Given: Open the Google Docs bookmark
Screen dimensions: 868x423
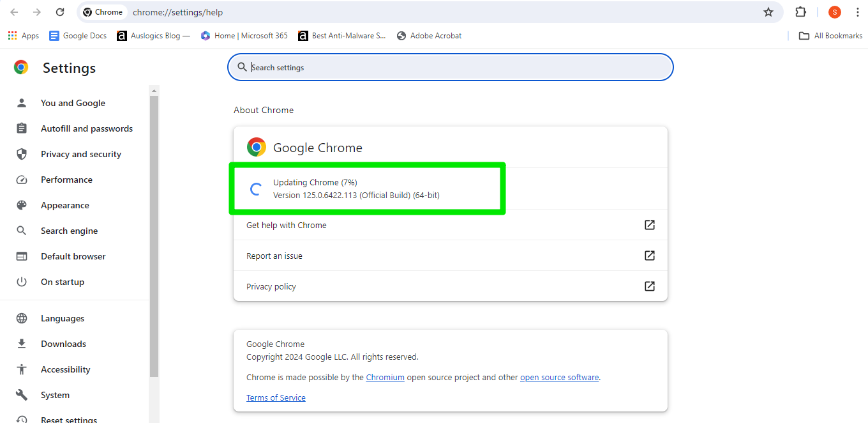Looking at the screenshot, I should point(78,36).
